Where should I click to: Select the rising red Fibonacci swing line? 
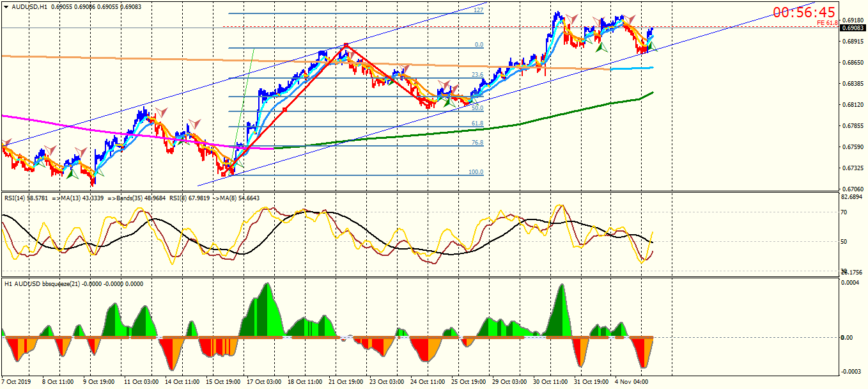point(284,109)
